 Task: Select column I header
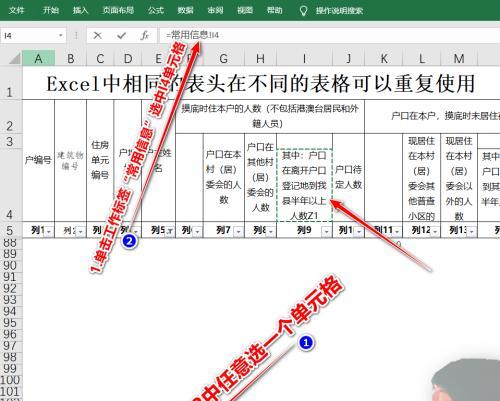pos(304,59)
